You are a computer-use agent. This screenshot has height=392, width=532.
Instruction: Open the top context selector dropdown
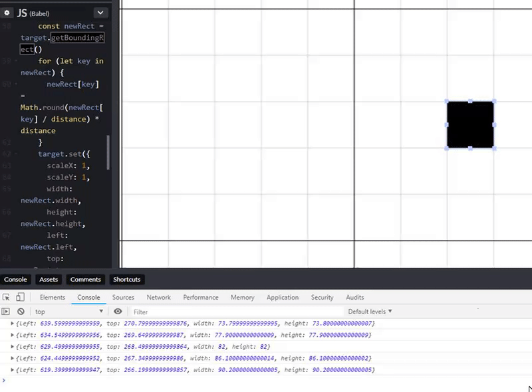(69, 312)
